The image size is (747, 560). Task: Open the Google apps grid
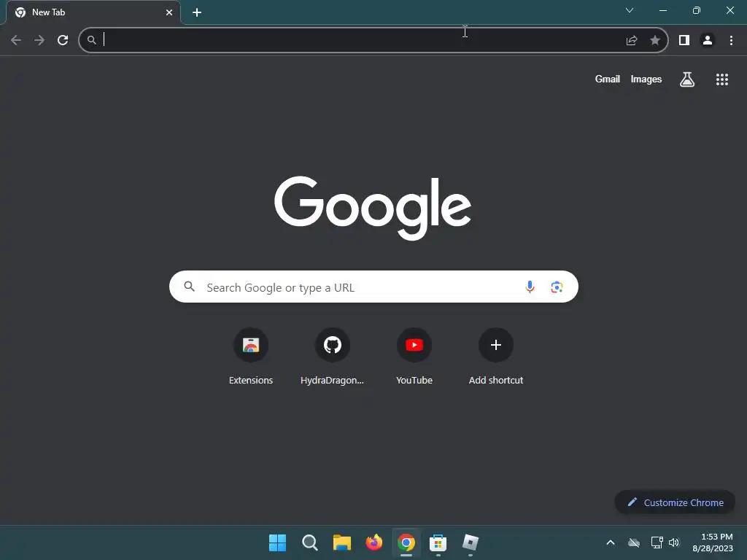[x=722, y=79]
